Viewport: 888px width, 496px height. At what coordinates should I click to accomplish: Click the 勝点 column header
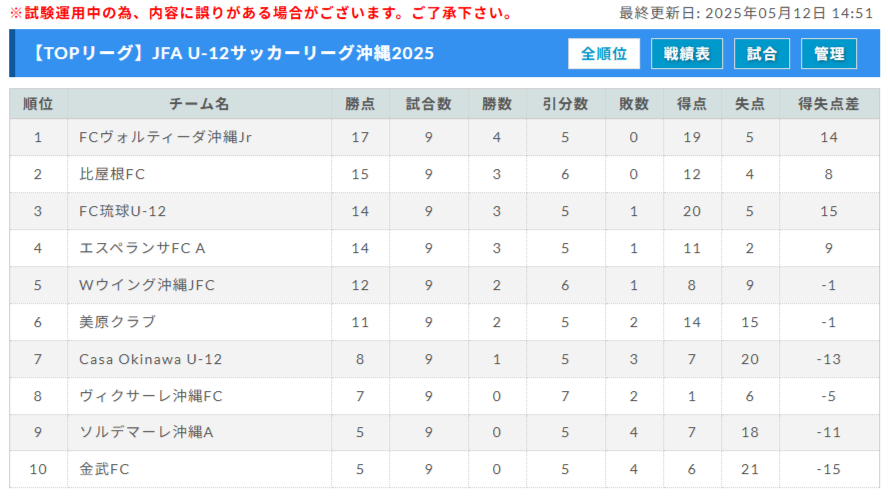(360, 104)
